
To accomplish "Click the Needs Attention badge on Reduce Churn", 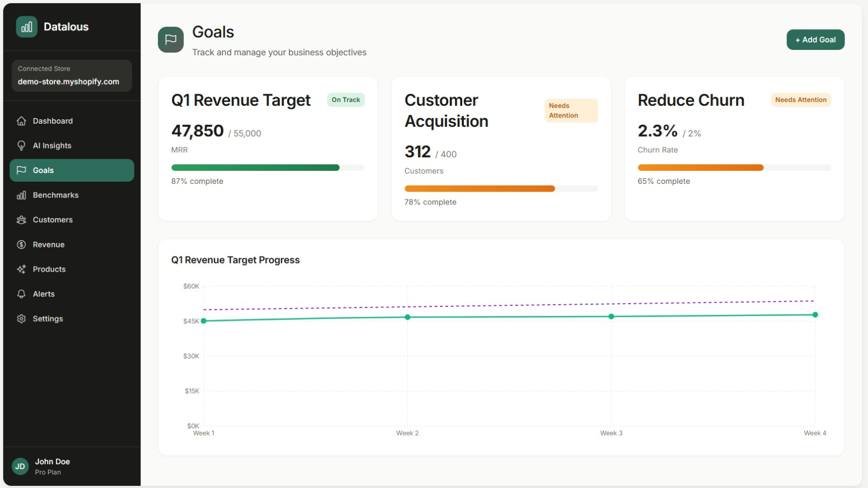I will click(801, 100).
